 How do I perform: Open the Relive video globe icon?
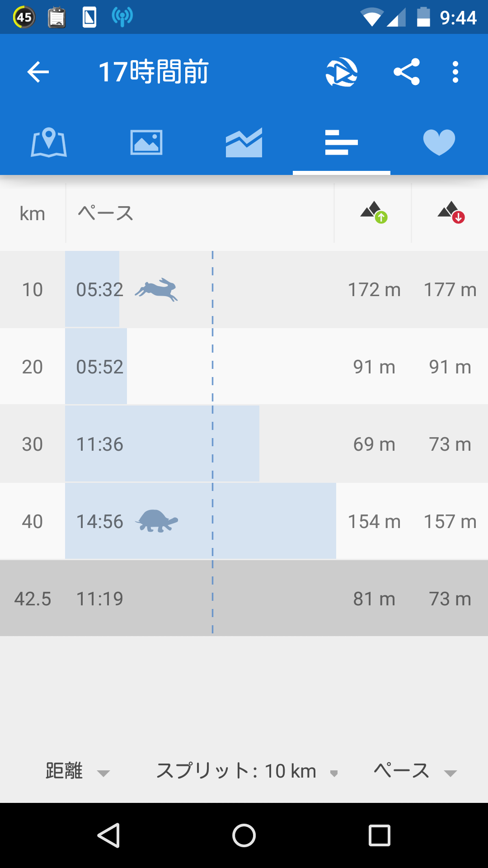[x=342, y=72]
